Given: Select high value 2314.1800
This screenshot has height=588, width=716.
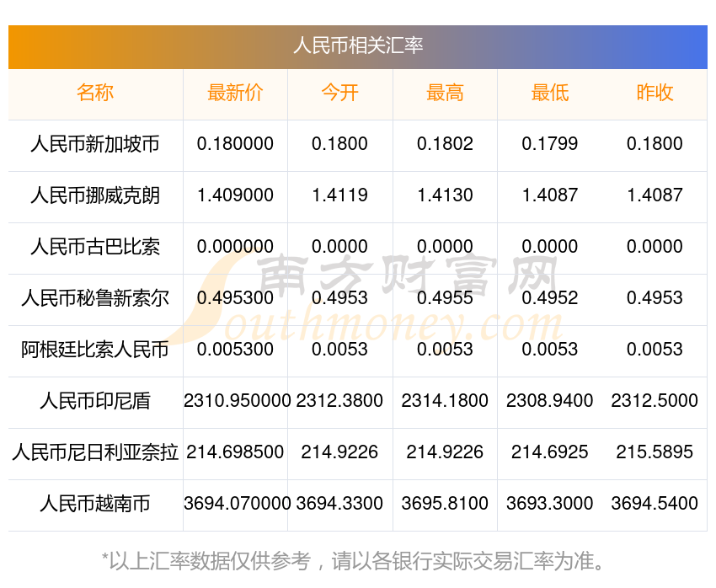Looking at the screenshot, I should tap(445, 401).
